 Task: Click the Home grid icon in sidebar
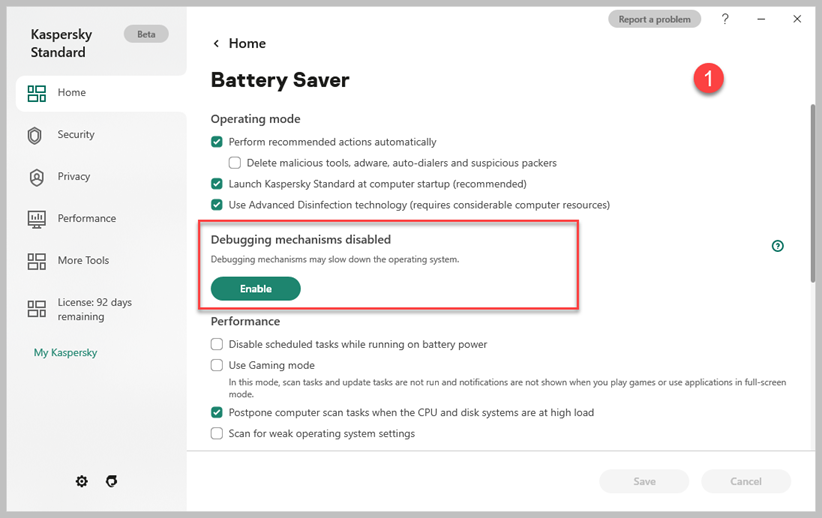[x=37, y=93]
